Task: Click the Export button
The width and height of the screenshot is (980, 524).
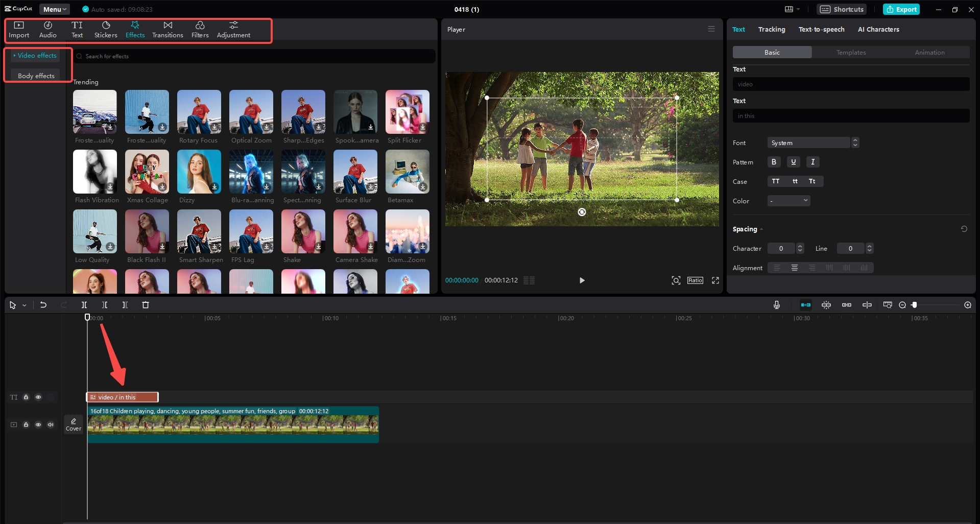Action: 901,9
